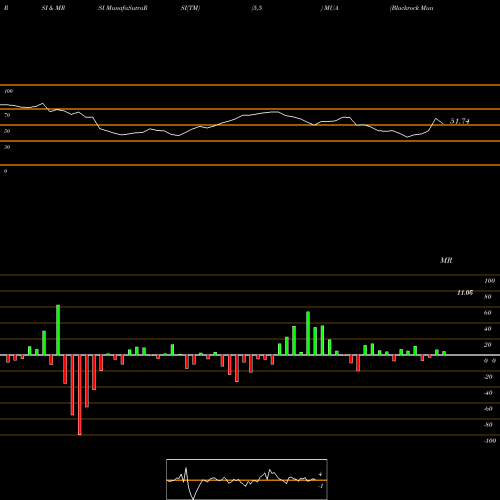Click the RSI axis label 30
Viewport: 500px width, 500px height.
7,147
